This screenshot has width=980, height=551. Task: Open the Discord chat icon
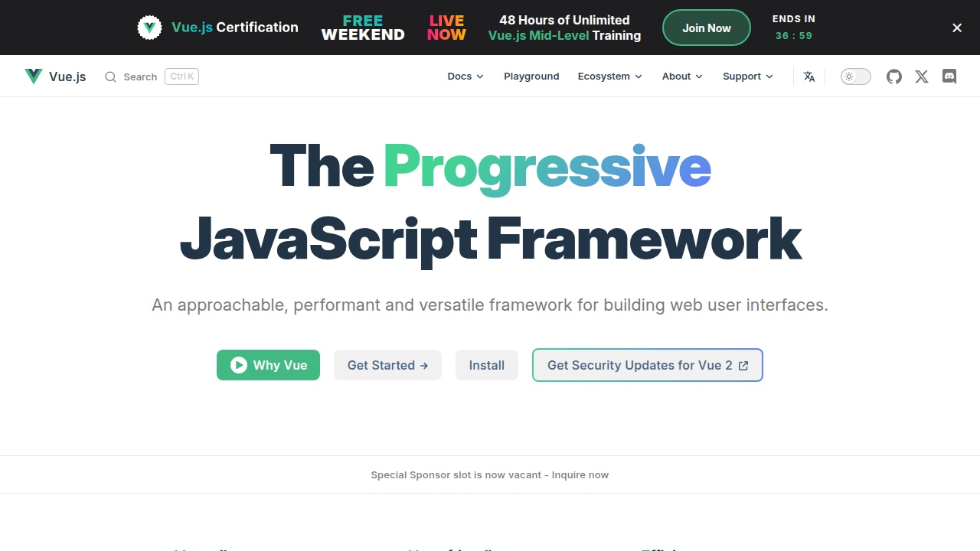pos(949,77)
